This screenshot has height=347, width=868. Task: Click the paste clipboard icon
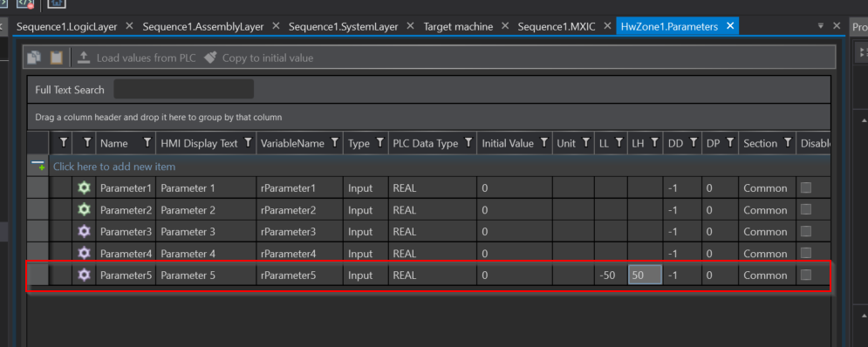57,58
